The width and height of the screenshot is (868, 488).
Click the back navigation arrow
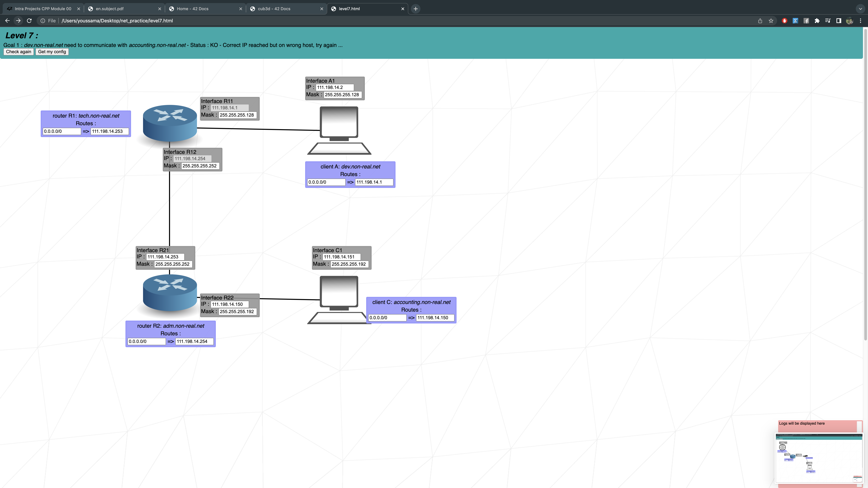click(x=7, y=21)
